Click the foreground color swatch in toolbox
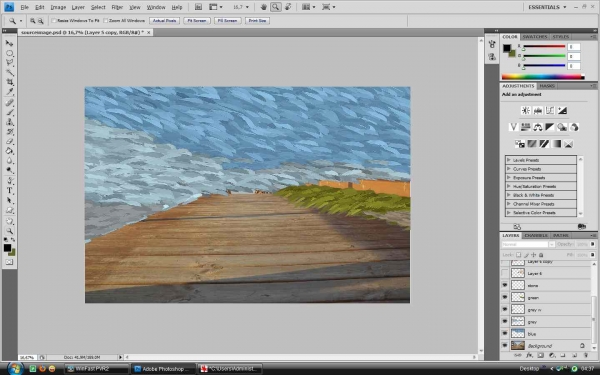Viewport: 600px width, 375px height. [7, 248]
